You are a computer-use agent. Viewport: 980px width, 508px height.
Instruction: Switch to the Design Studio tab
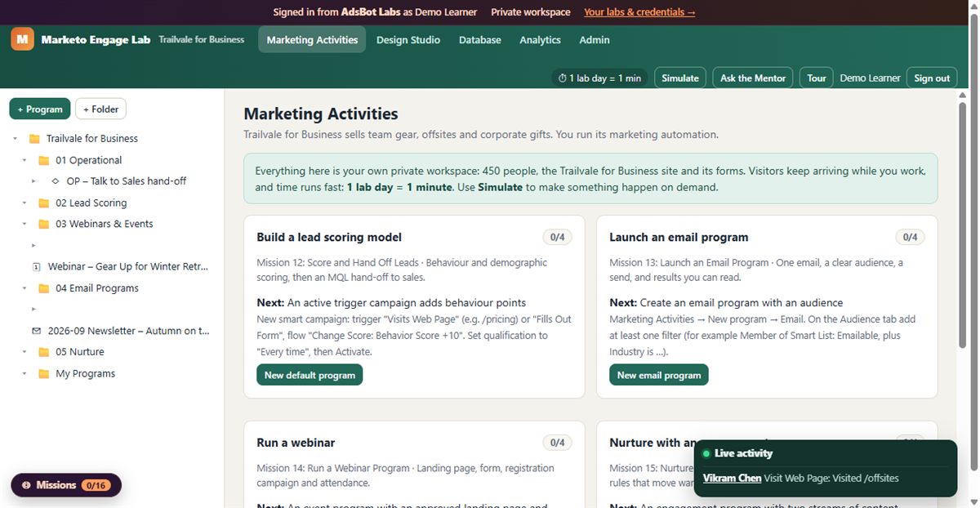click(x=408, y=39)
